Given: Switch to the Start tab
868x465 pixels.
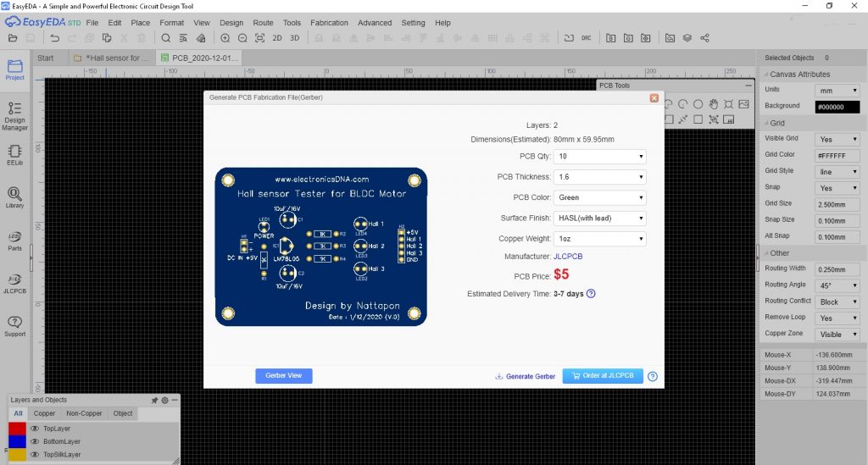Looking at the screenshot, I should pos(46,58).
